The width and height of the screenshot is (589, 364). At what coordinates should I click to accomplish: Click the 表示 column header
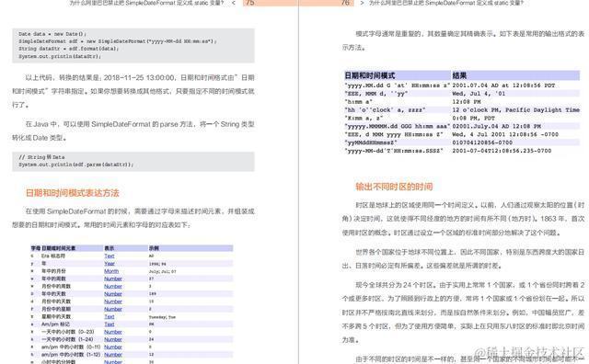110,248
